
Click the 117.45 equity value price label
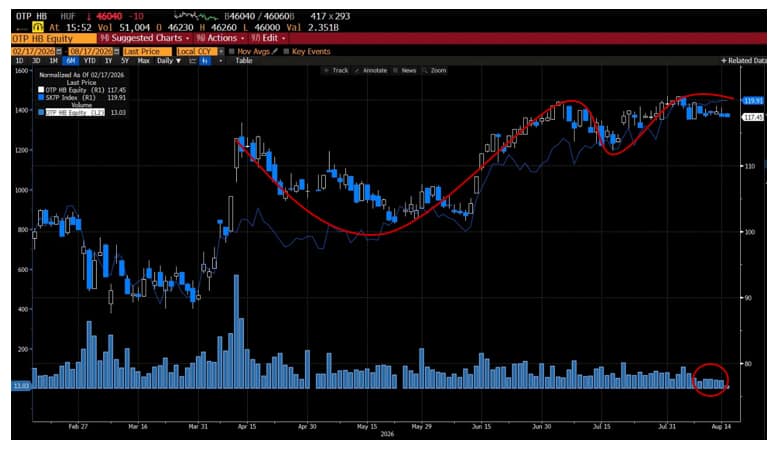tap(753, 118)
